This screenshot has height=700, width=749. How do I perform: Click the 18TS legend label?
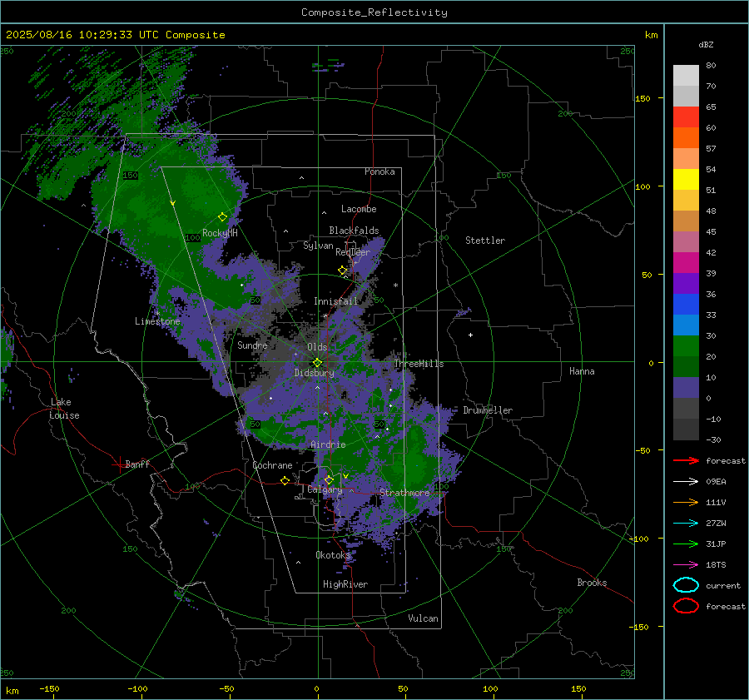click(716, 565)
